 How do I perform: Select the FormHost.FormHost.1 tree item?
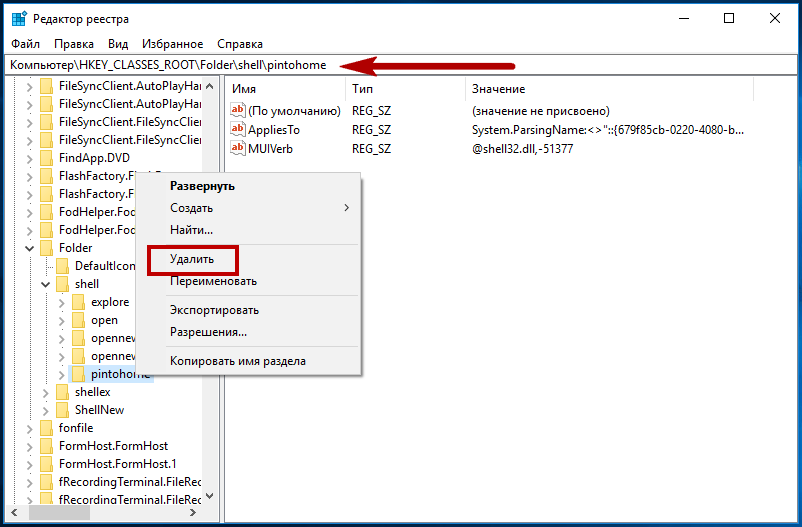(x=118, y=464)
